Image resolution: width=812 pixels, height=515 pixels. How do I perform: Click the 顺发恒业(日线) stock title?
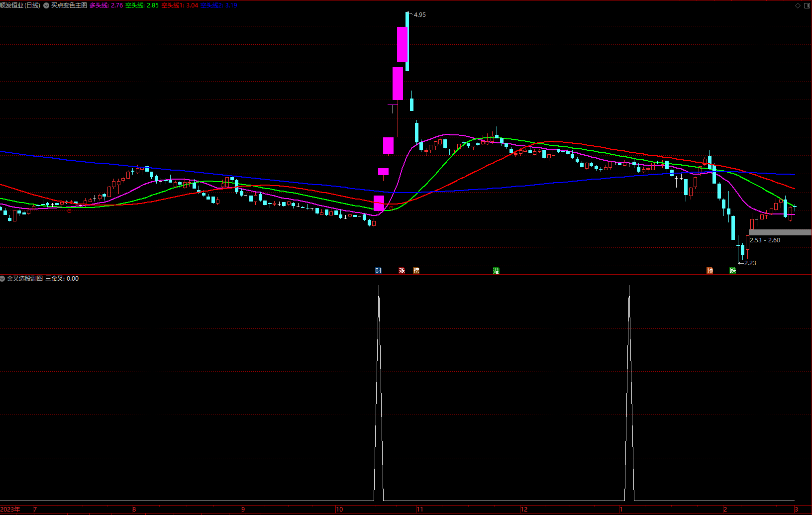pos(20,5)
